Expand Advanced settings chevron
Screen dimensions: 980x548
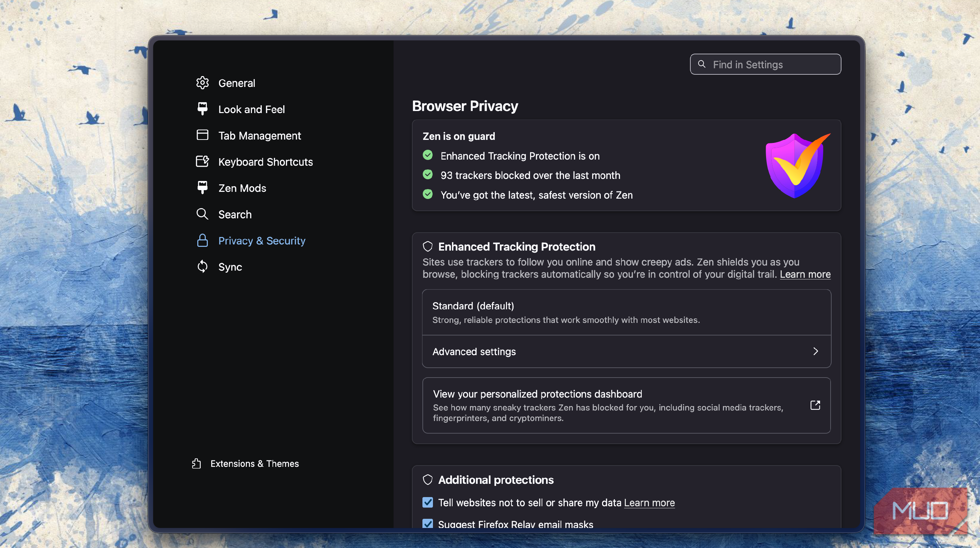click(x=815, y=351)
